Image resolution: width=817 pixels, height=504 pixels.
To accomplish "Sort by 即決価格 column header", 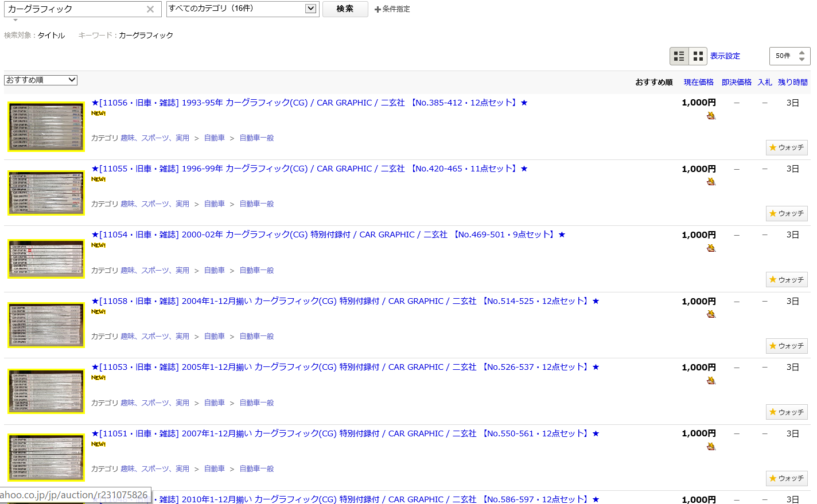I will [737, 82].
